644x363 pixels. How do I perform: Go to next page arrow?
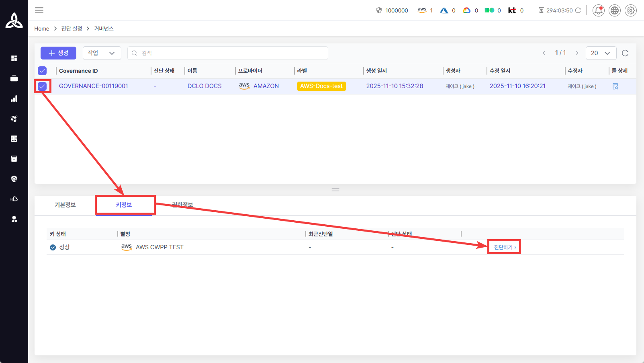[577, 53]
